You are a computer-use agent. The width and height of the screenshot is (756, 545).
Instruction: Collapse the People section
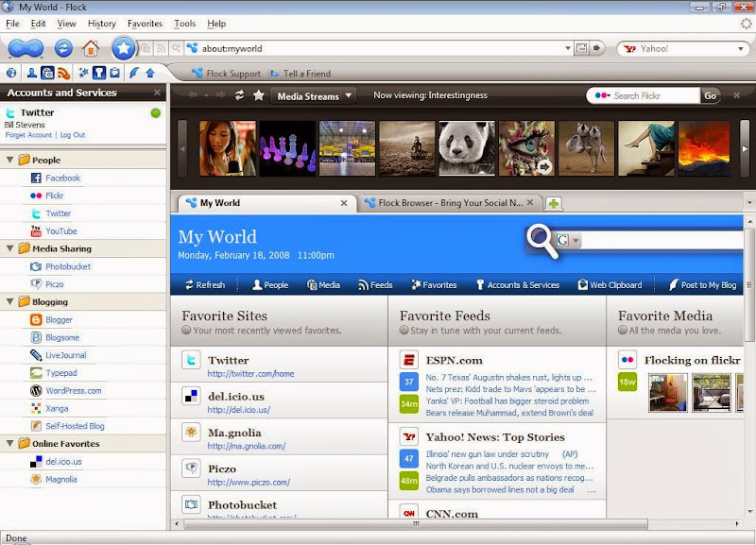coord(10,160)
